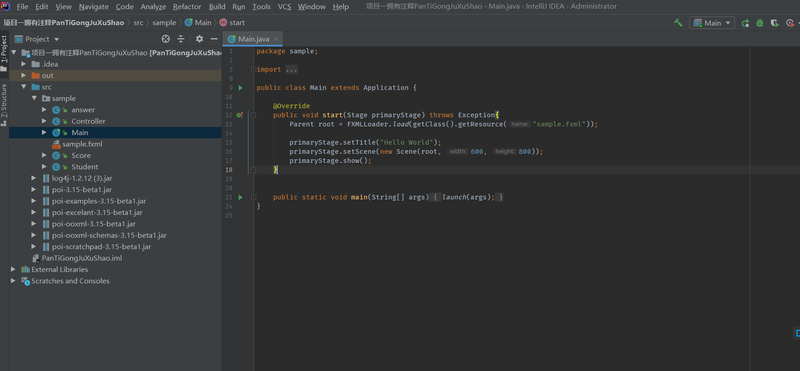Open the Refactor menu
The width and height of the screenshot is (800, 371).
click(x=187, y=7)
